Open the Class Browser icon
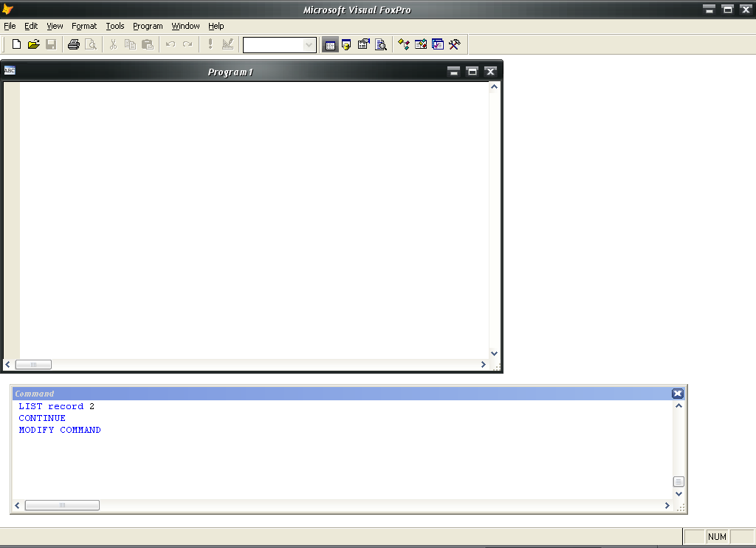This screenshot has height=548, width=756. coord(404,45)
